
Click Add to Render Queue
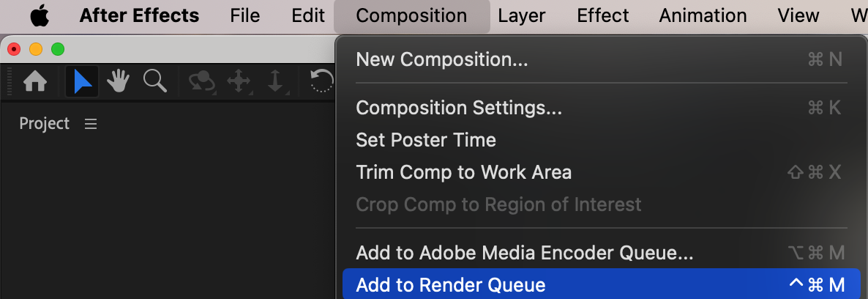tap(451, 285)
